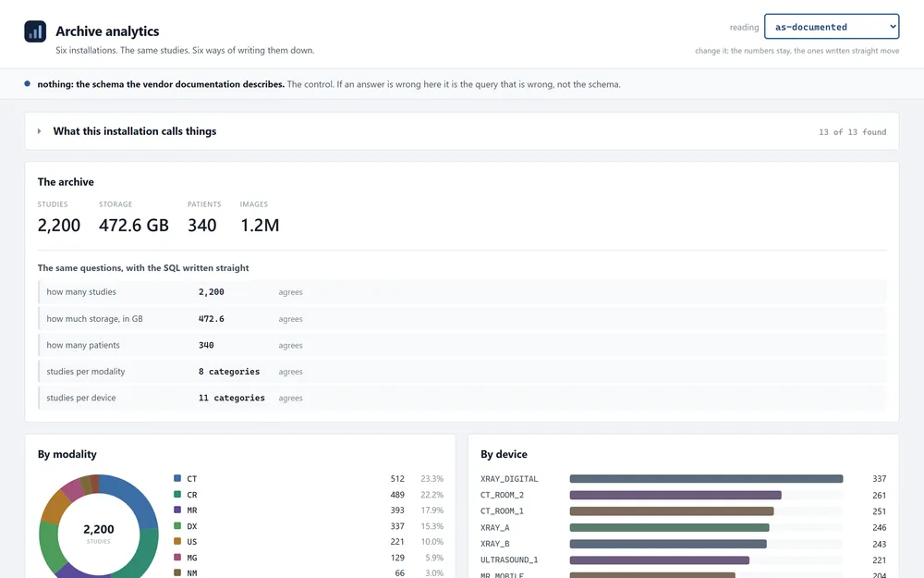Click the 'By modality' panel heading

[x=67, y=454]
